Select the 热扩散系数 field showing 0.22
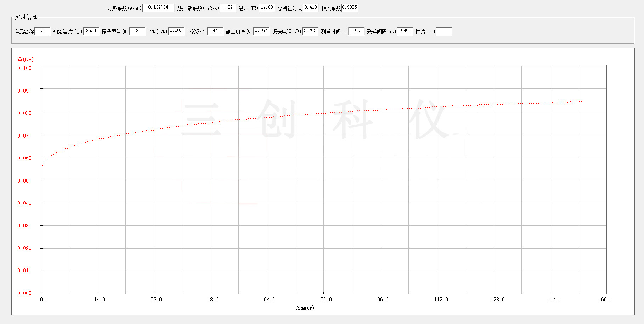Screen dimensions: 644x324 tap(228, 8)
